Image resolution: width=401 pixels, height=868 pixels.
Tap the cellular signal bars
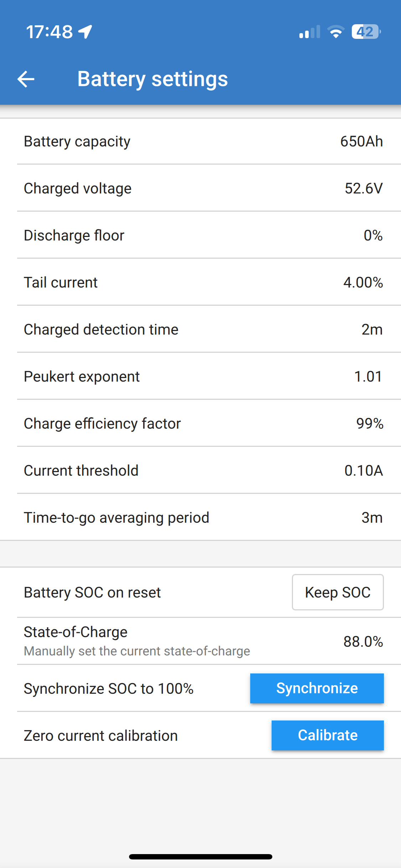(309, 32)
